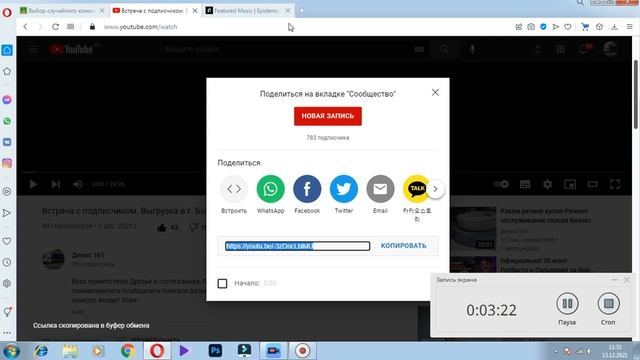The height and width of the screenshot is (360, 640).
Task: Toggle theater mode in player
Action: (x=592, y=184)
